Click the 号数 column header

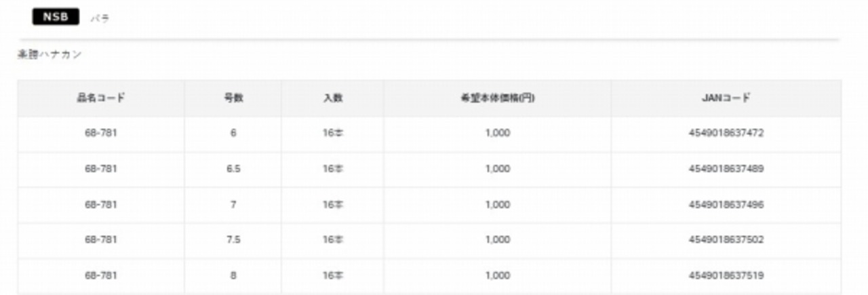(x=233, y=98)
